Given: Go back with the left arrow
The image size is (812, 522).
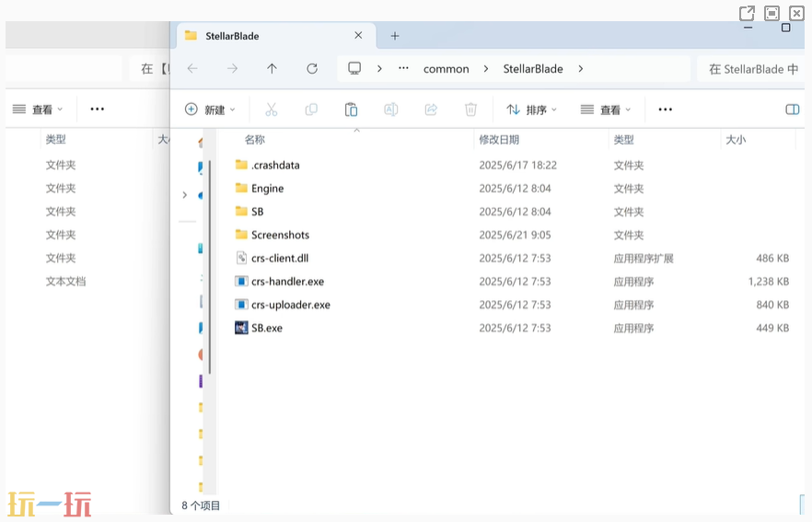Looking at the screenshot, I should (x=192, y=68).
